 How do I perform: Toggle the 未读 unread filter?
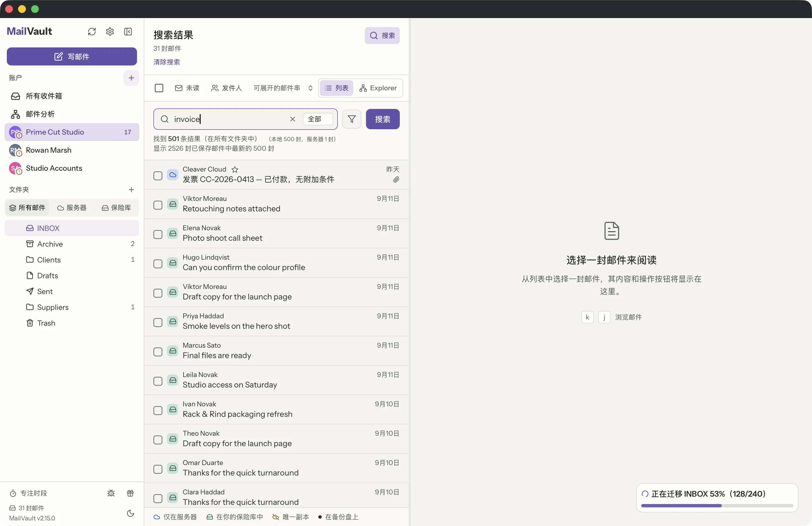pos(187,88)
